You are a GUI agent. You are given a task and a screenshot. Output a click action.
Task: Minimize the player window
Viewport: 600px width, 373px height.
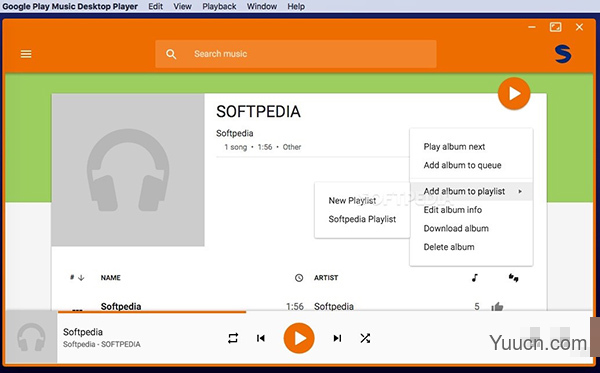click(532, 27)
